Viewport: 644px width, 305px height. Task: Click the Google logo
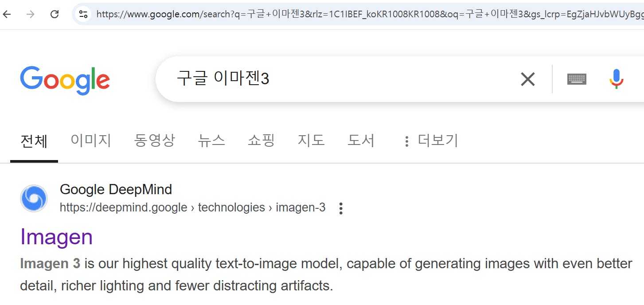[65, 80]
